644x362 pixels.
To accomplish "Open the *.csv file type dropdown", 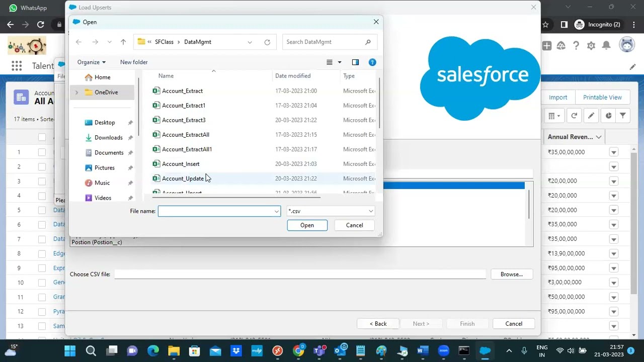I will pos(331,211).
